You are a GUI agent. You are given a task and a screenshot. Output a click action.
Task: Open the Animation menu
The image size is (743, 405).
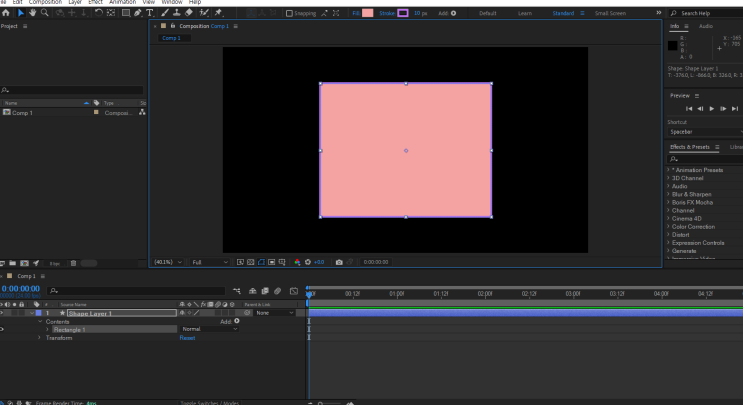pos(122,2)
